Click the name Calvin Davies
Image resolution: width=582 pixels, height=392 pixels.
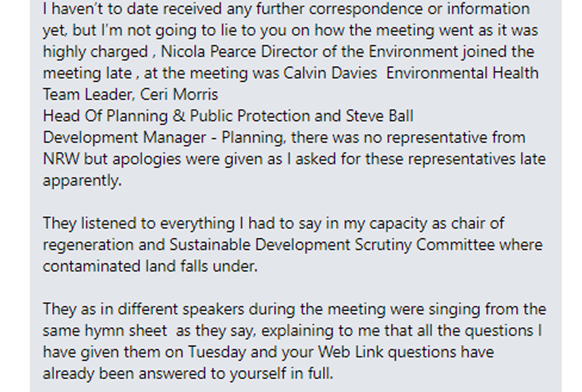click(330, 73)
